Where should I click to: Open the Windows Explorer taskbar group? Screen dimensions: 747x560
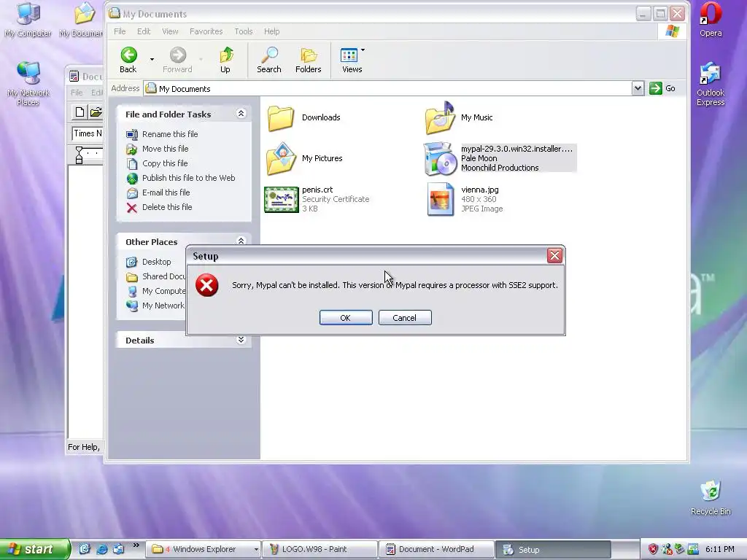pos(204,549)
